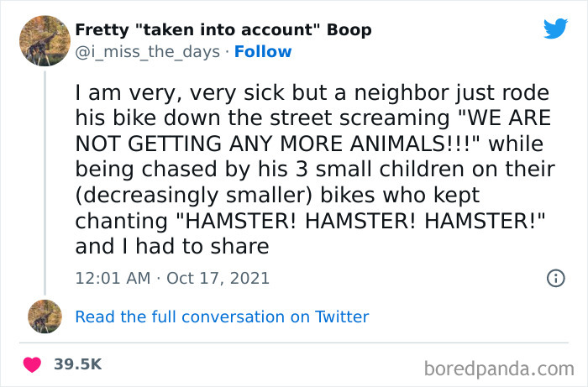Follow the @i_miss_the_days account
Image resolution: width=588 pixels, height=387 pixels.
[x=263, y=51]
